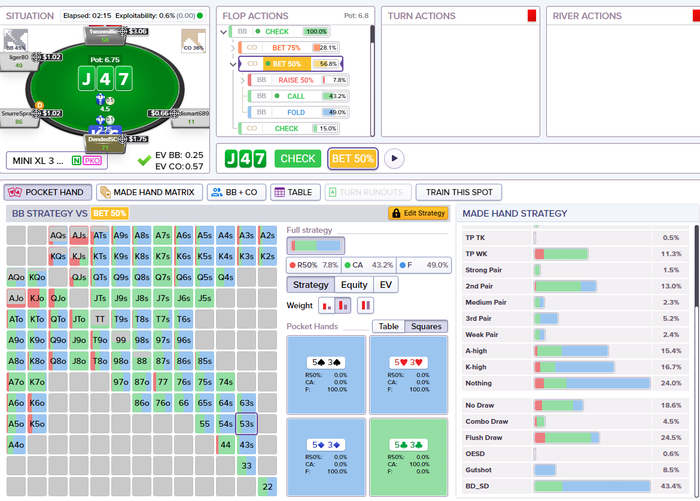Switch Pocket Hands view to Table

tap(388, 326)
